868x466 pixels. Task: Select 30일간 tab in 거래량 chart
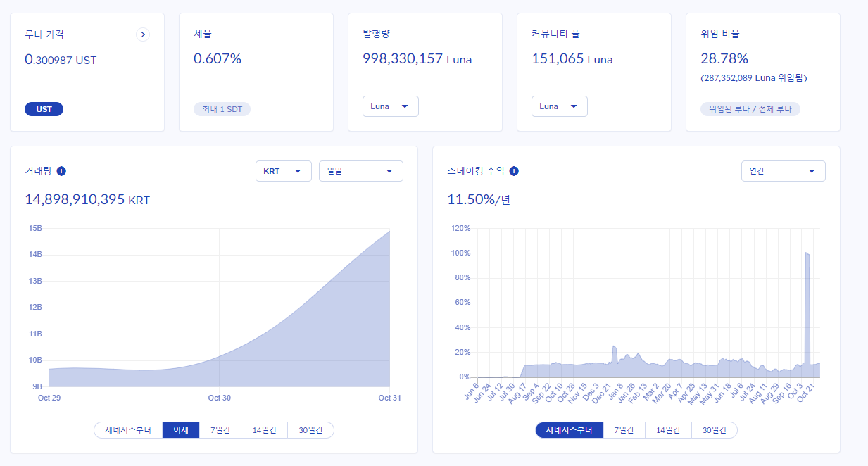pos(311,430)
